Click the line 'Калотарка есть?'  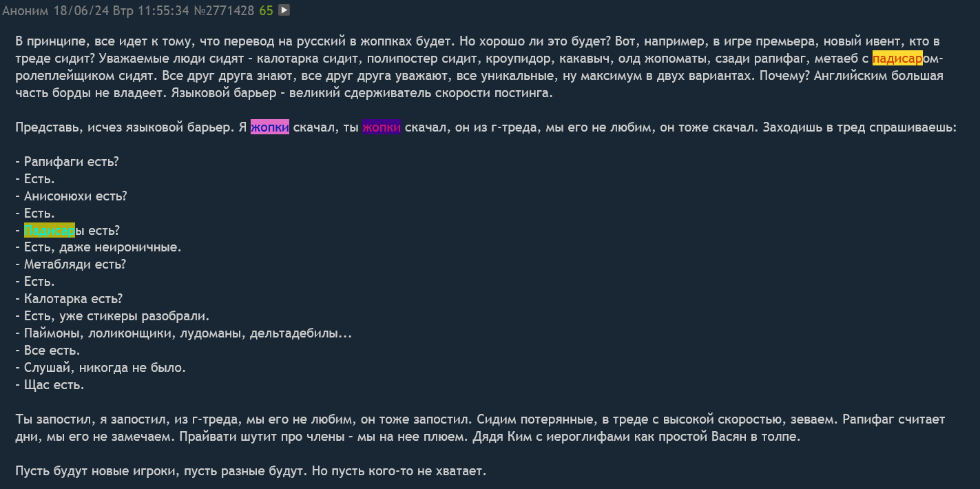pos(69,299)
